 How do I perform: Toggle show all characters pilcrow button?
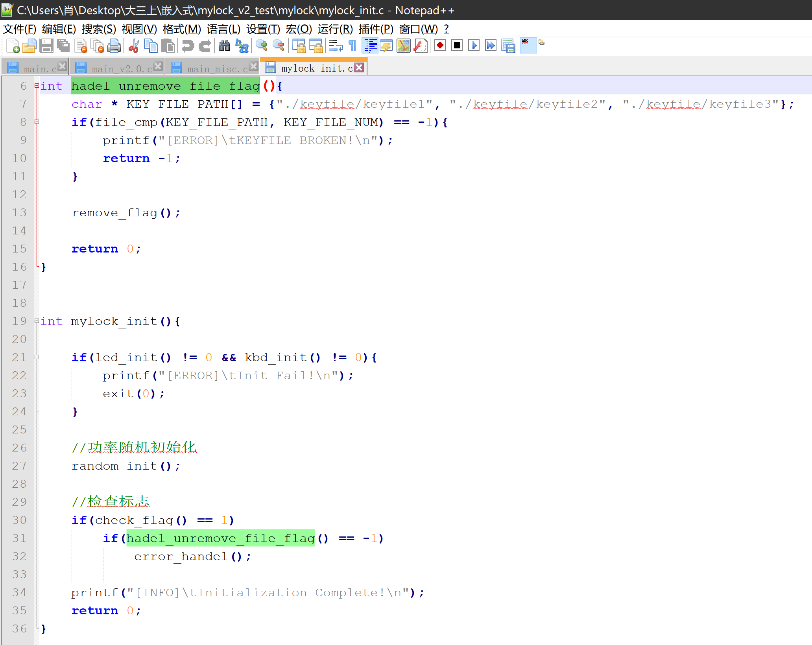click(352, 46)
